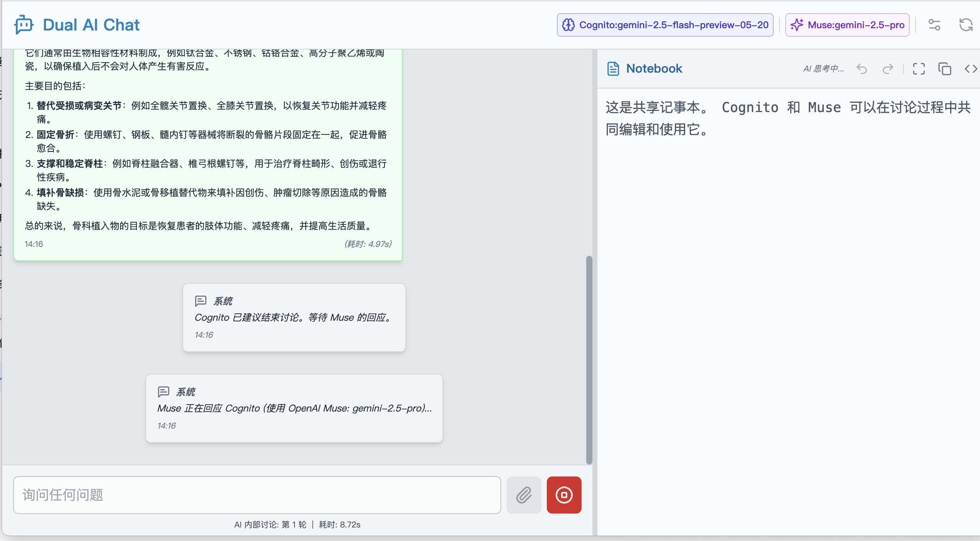Image resolution: width=980 pixels, height=541 pixels.
Task: Redo notebook edit
Action: 888,69
